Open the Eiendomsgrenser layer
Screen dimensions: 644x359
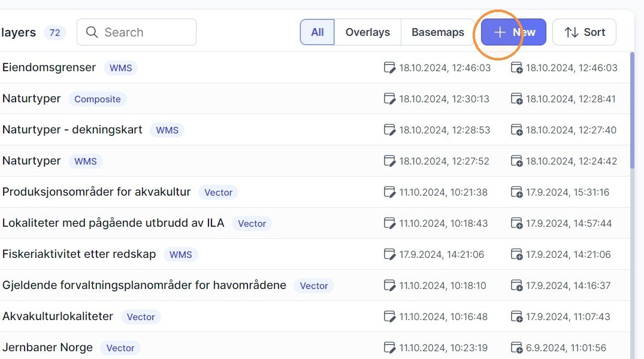pyautogui.click(x=49, y=67)
